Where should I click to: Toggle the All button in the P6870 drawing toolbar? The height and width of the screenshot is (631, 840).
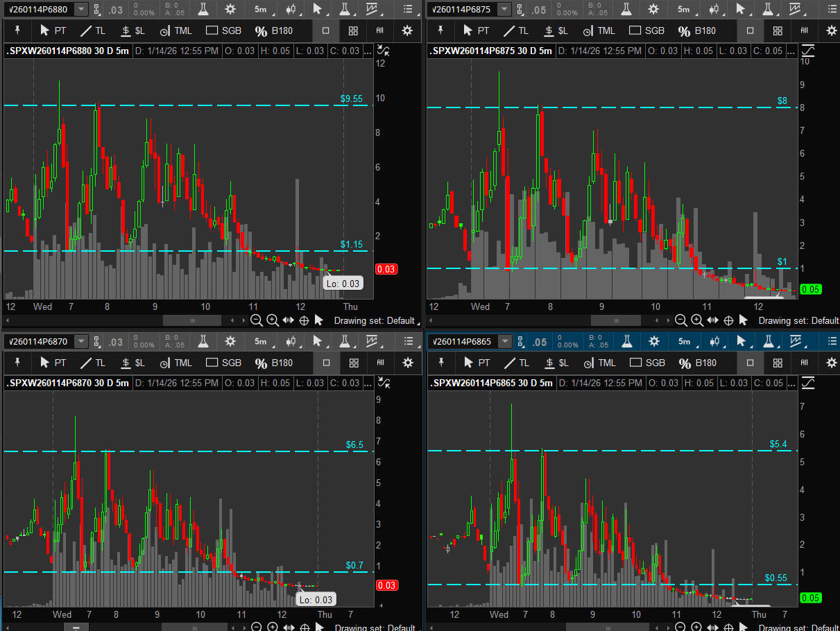click(x=380, y=363)
